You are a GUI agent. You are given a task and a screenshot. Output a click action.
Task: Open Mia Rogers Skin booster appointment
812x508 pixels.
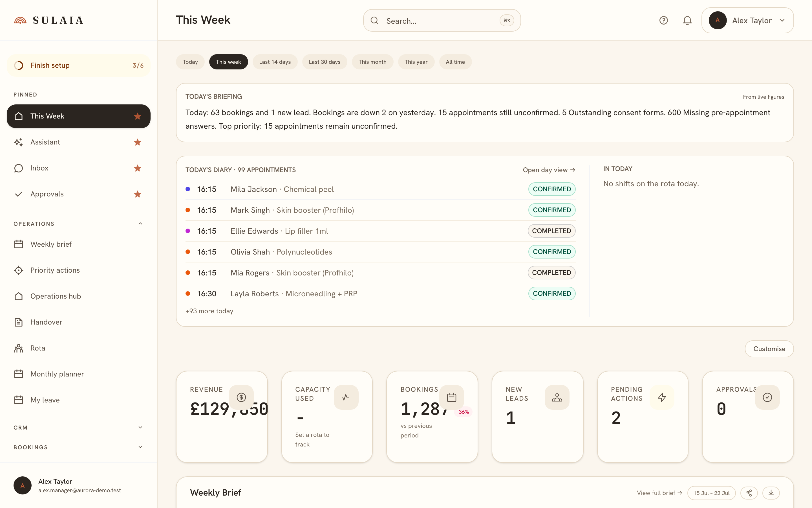pyautogui.click(x=381, y=272)
